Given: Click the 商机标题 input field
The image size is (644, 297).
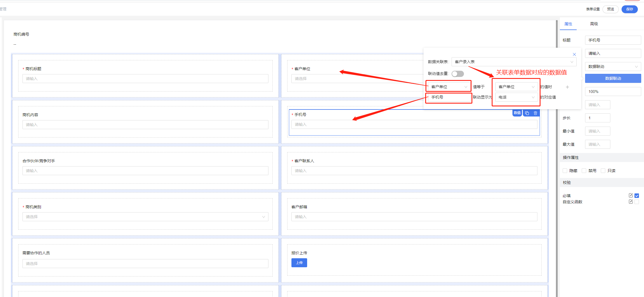Looking at the screenshot, I should pos(145,79).
